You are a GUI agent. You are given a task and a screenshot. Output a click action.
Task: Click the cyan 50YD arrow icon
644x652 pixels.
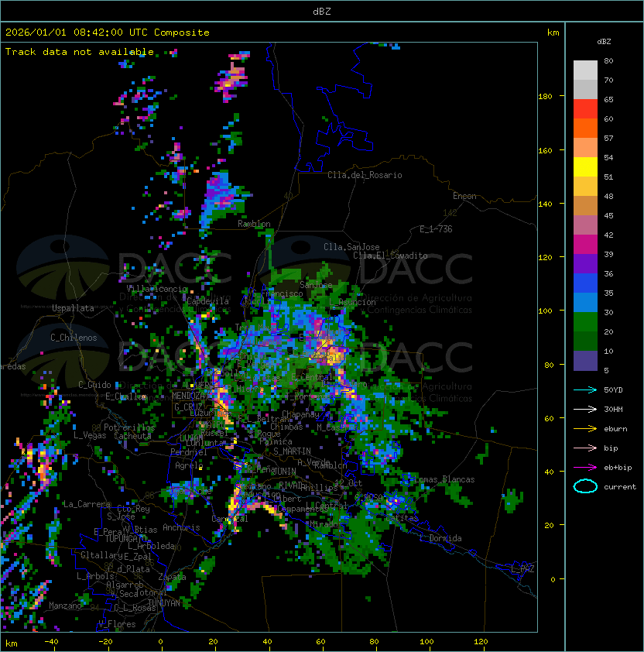coord(585,389)
